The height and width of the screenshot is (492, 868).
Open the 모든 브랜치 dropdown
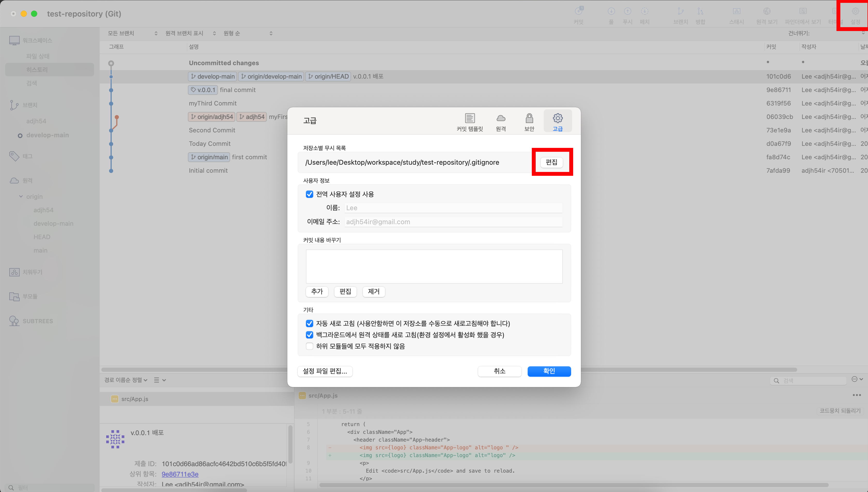pyautogui.click(x=132, y=33)
